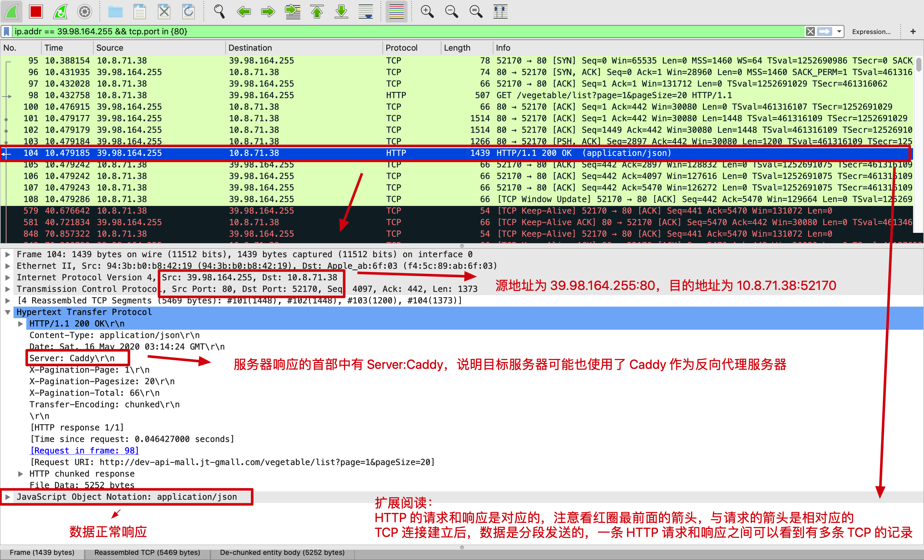Stop capture with the red square button
Screen dimensions: 924x560
pyautogui.click(x=36, y=12)
